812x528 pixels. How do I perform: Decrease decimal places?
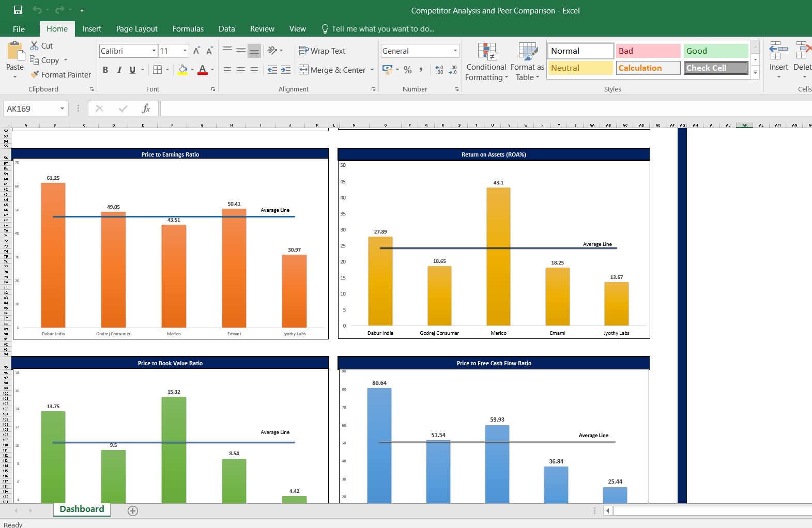[453, 70]
